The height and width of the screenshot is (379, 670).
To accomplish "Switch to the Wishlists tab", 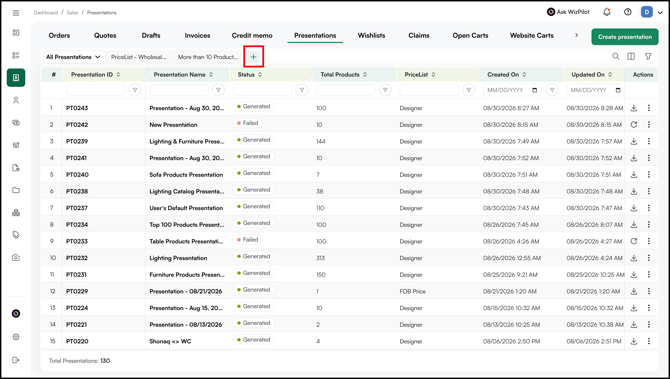I will point(371,35).
